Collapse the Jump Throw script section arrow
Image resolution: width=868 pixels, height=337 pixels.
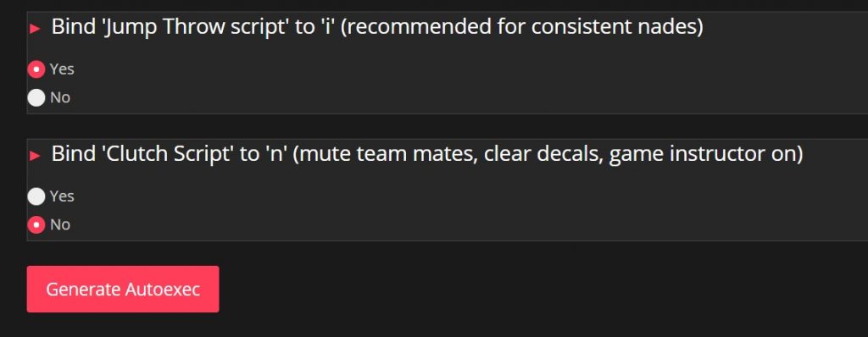(x=36, y=29)
